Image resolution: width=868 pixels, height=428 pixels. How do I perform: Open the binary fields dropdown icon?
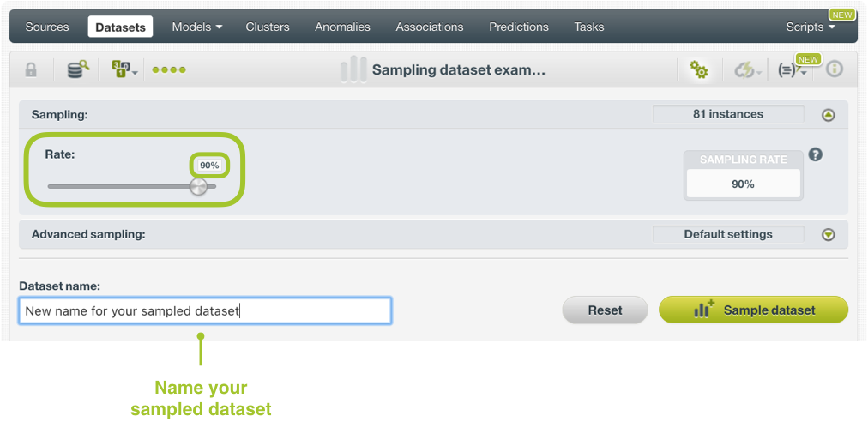124,70
